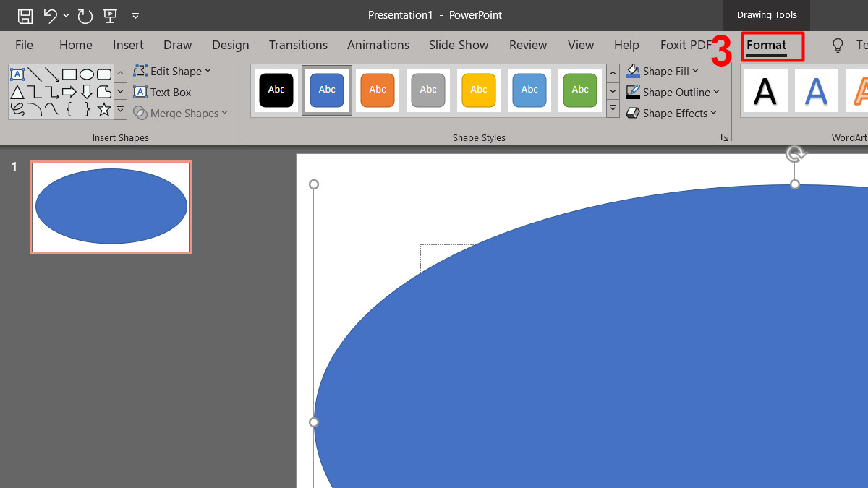Select the Freeform scribble shape tool
The height and width of the screenshot is (488, 868).
pyautogui.click(x=19, y=109)
